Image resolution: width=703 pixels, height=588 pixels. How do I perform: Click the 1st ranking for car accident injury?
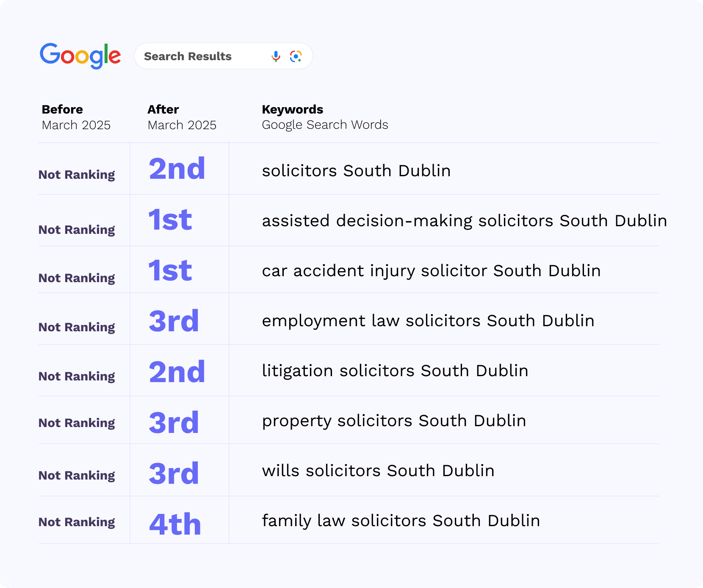pos(170,270)
